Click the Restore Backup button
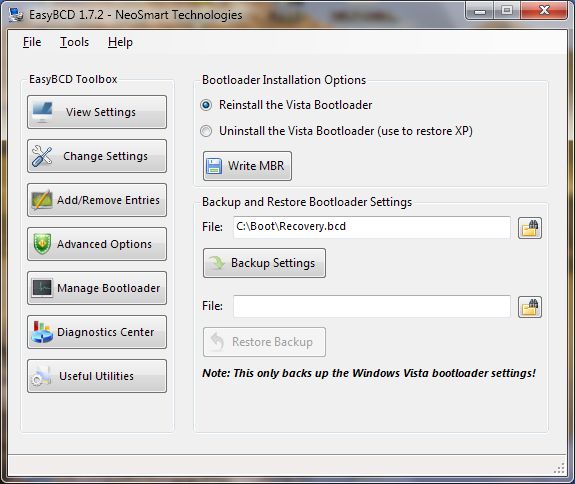Screen dimensions: 575x484 [264, 342]
